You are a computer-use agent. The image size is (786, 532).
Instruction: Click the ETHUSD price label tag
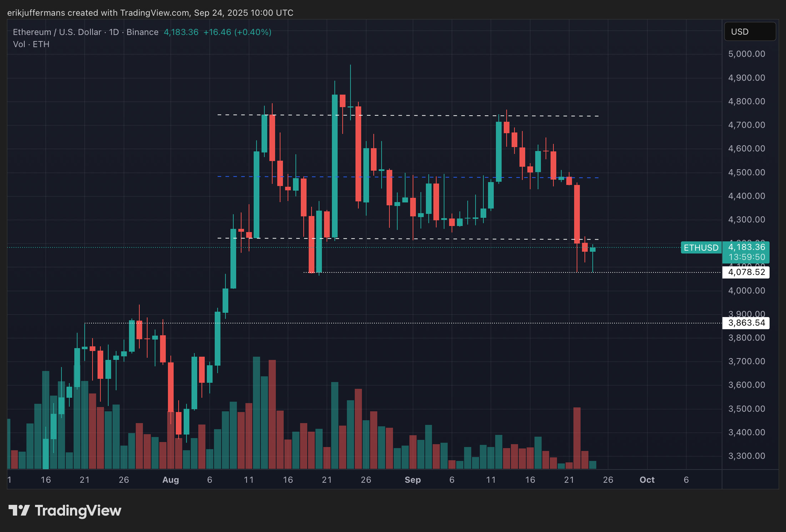pyautogui.click(x=701, y=247)
